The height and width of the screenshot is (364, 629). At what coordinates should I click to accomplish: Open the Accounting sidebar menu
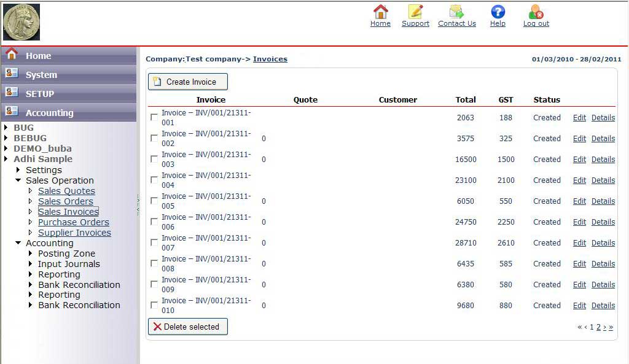[x=69, y=113]
